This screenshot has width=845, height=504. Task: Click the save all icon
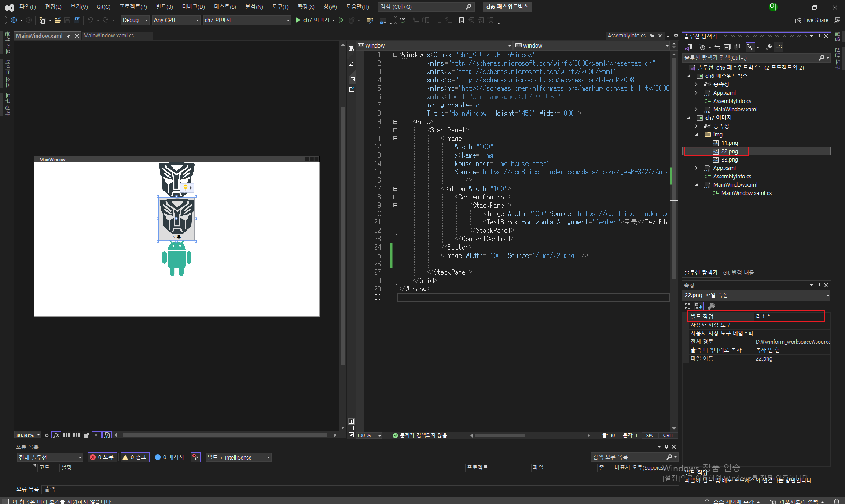77,20
